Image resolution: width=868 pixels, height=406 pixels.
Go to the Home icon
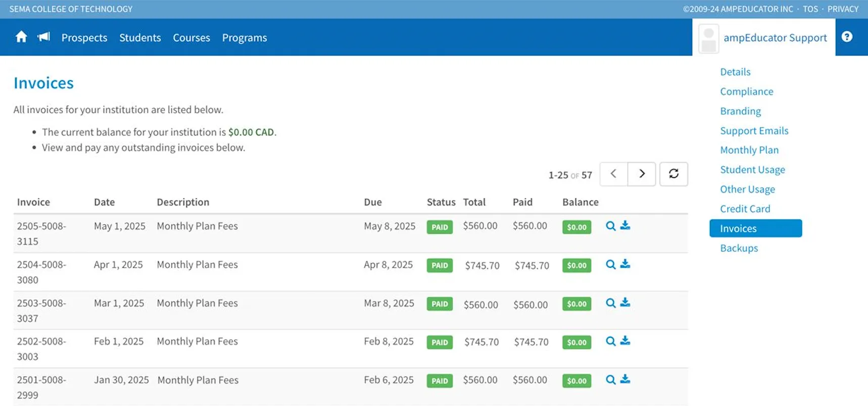[21, 37]
